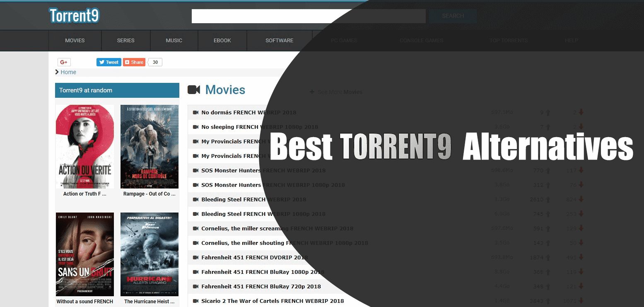The image size is (644, 307).
Task: Open Cornelius, the miller shouting 1080p 2018
Action: [285, 243]
